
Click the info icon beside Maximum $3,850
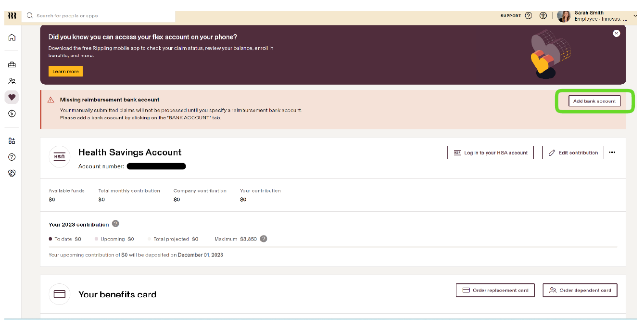point(264,239)
